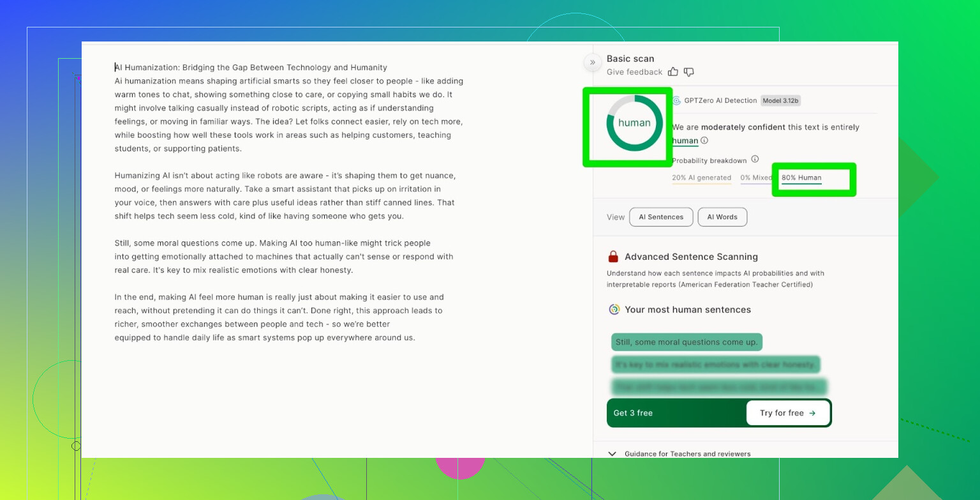Image resolution: width=980 pixels, height=500 pixels.
Task: Click info icon beside Probability breakdown
Action: coord(755,160)
